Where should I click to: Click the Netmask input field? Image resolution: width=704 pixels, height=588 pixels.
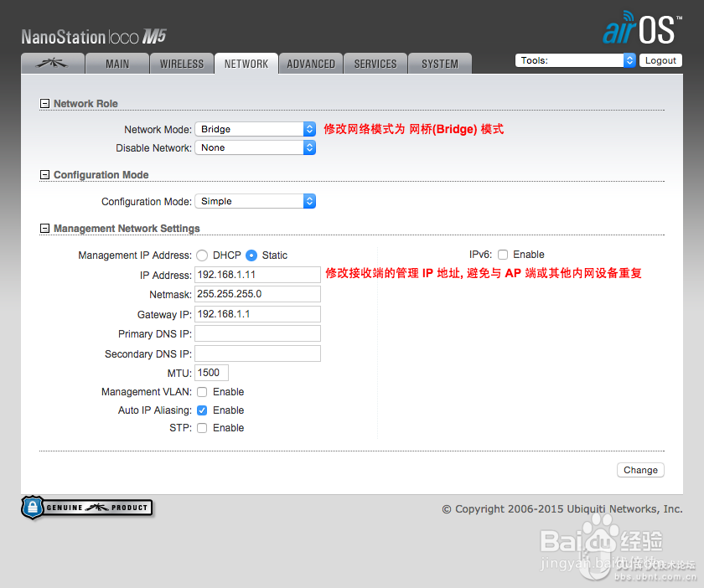258,294
